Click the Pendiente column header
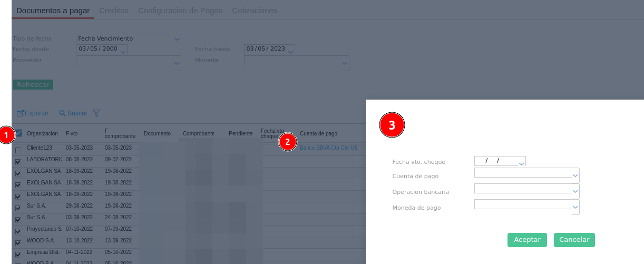The image size is (644, 264). pyautogui.click(x=240, y=134)
